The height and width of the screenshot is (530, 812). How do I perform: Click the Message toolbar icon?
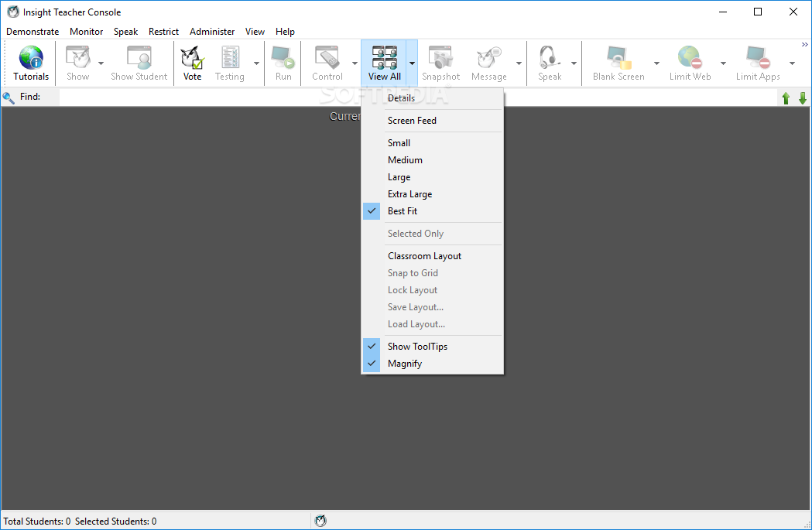click(489, 57)
